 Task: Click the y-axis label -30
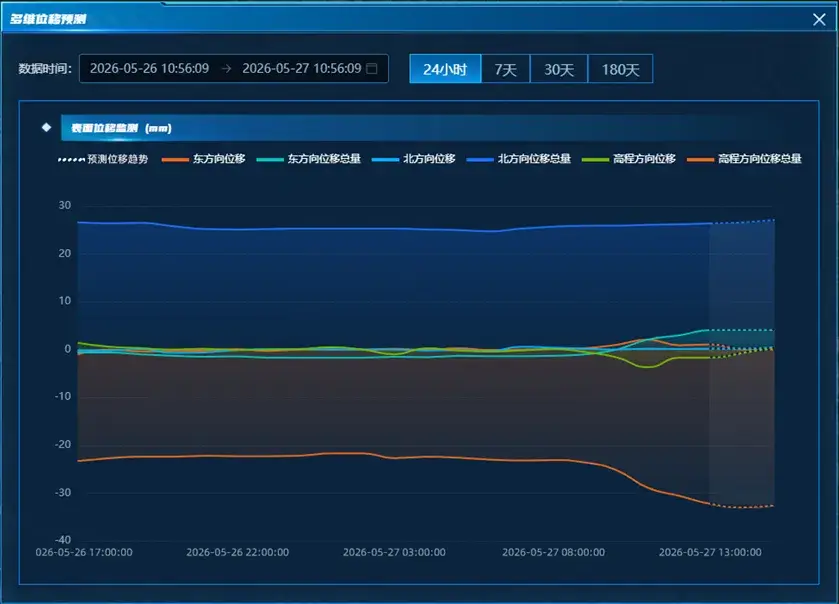63,492
